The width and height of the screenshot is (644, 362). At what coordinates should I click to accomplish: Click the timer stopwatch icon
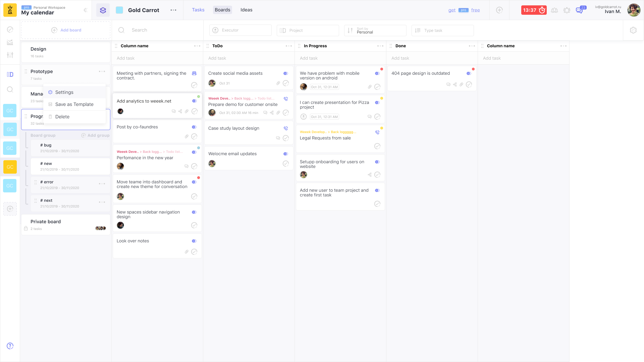click(x=542, y=10)
